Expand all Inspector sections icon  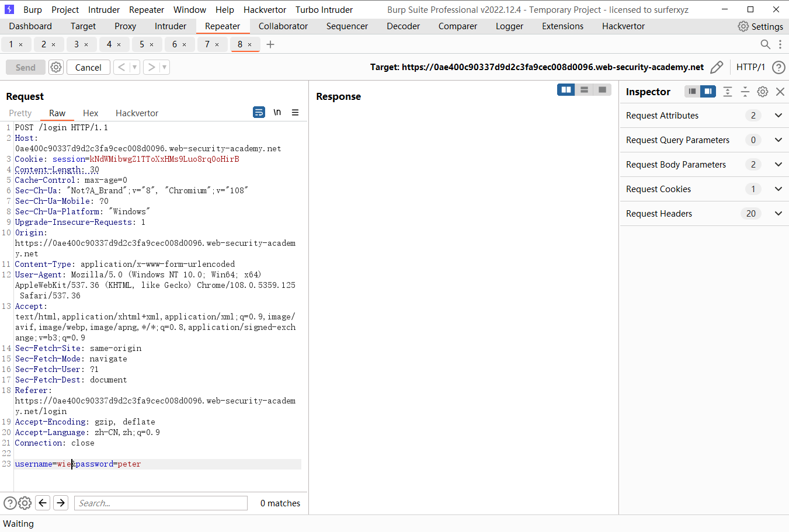[x=728, y=92]
